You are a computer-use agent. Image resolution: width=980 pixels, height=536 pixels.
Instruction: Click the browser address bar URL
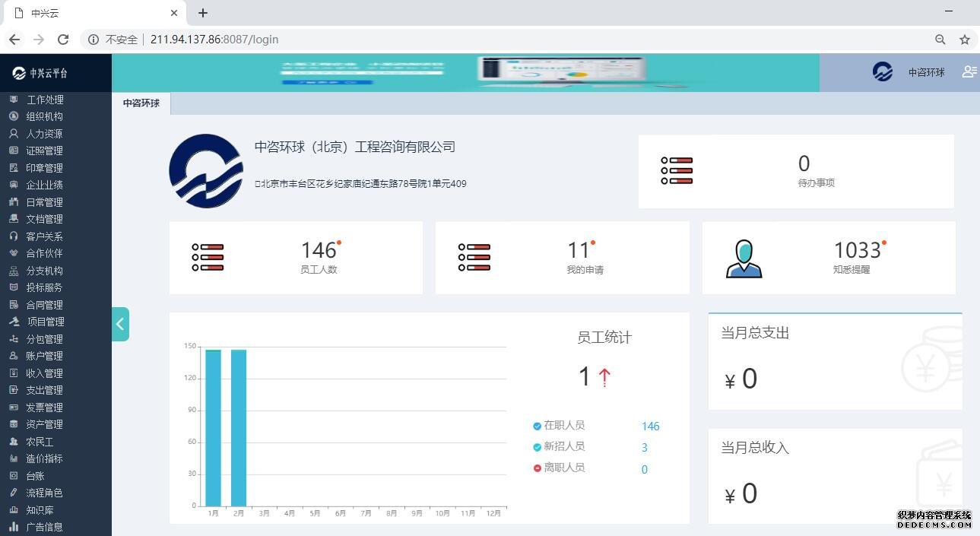tap(214, 40)
